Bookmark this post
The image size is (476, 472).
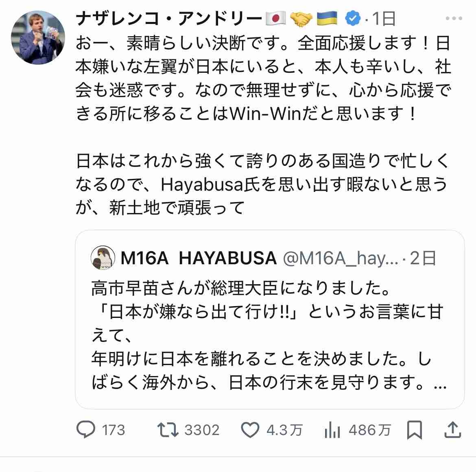[414, 430]
